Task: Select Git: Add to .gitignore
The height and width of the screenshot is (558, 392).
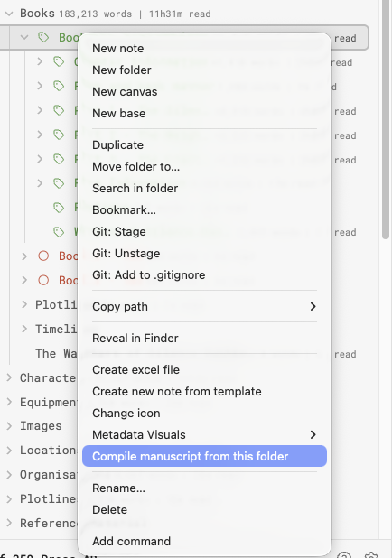Action: [x=204, y=275]
